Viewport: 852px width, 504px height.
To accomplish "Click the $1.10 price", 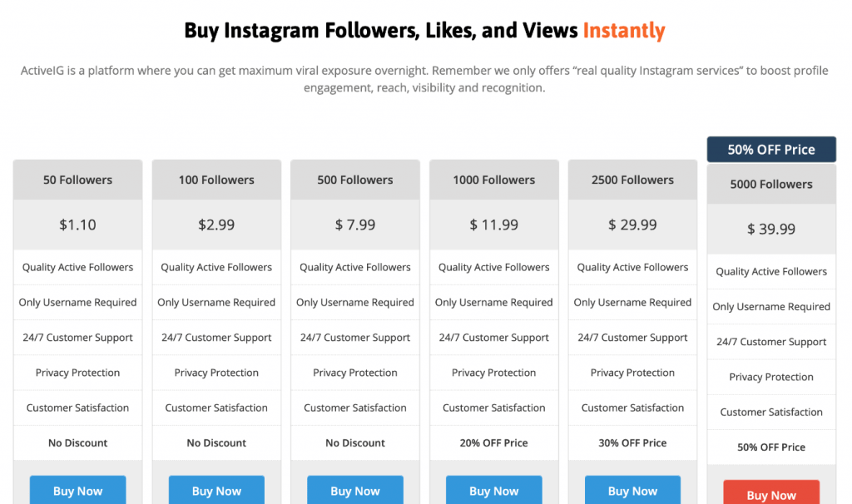I will 77,225.
